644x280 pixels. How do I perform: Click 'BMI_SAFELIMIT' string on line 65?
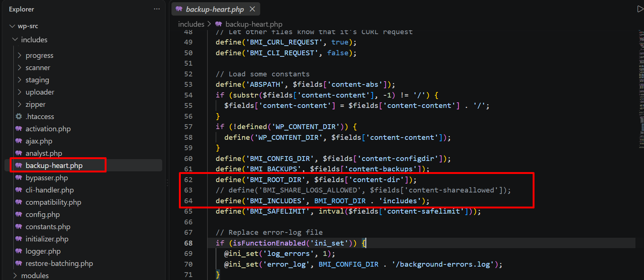click(x=278, y=211)
